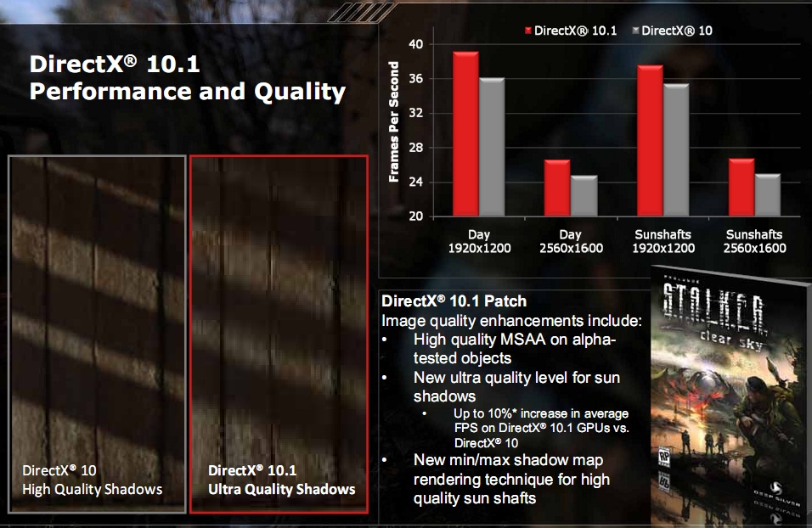This screenshot has height=528, width=812.
Task: Click the gray Sunshafts 2560x1600 bar
Action: click(768, 195)
